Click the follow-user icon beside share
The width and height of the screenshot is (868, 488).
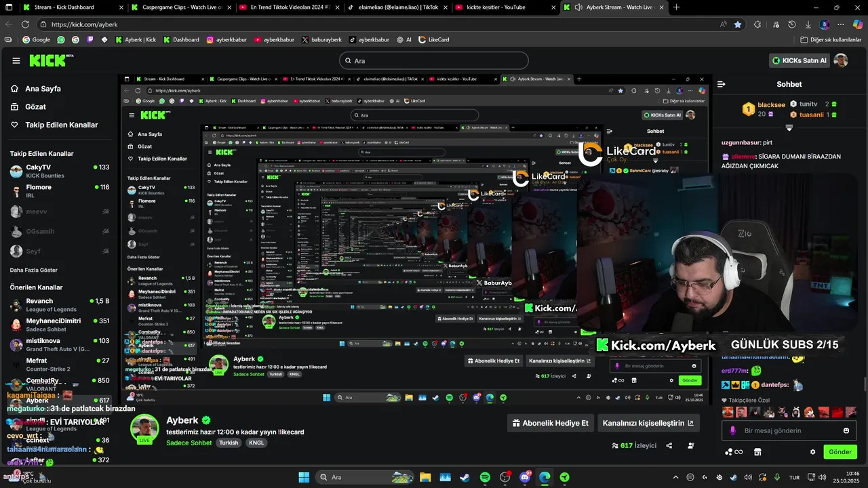(x=691, y=445)
